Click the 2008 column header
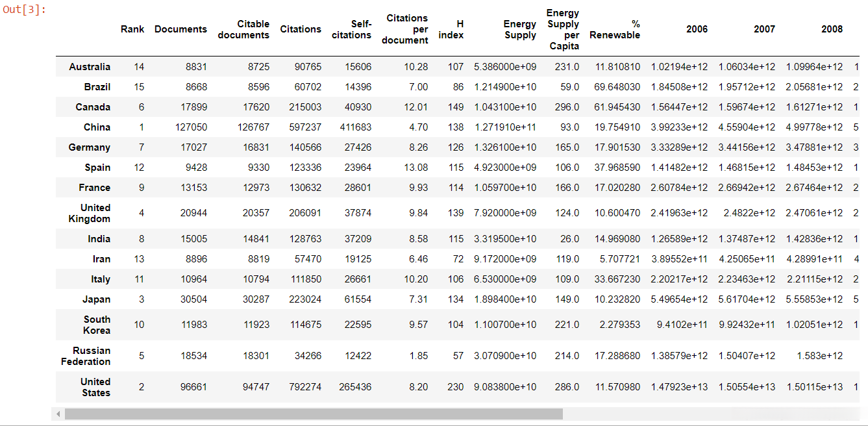Screen dimensions: 868x426 click(832, 29)
